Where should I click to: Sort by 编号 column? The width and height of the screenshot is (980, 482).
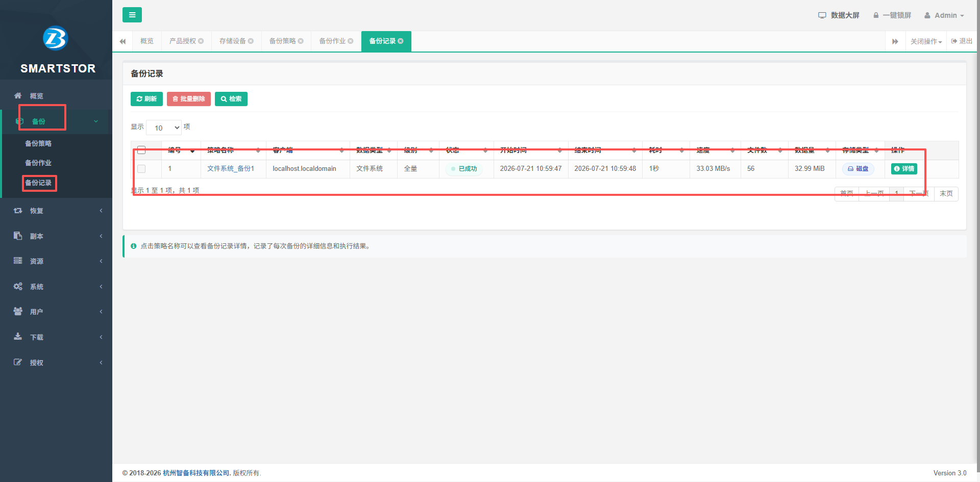click(181, 150)
